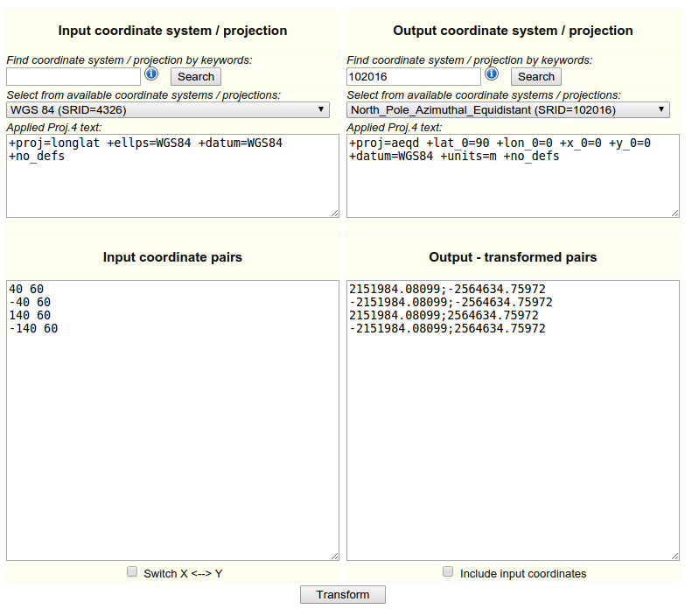Click resize grip of transformed pairs output box
The height and width of the screenshot is (616, 692).
coord(675,556)
